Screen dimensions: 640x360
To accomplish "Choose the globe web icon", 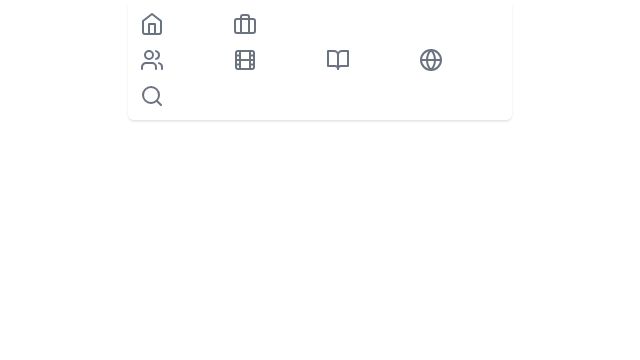I will (431, 60).
